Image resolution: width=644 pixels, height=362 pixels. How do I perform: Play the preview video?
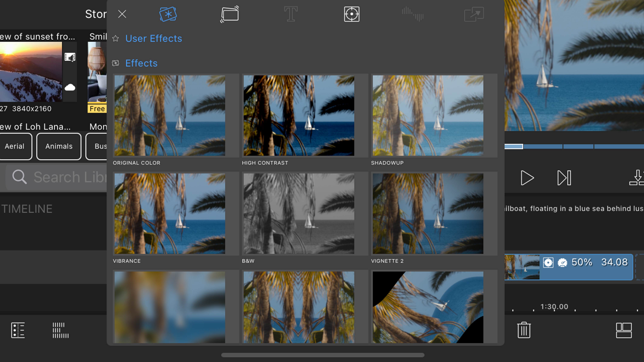(x=527, y=178)
